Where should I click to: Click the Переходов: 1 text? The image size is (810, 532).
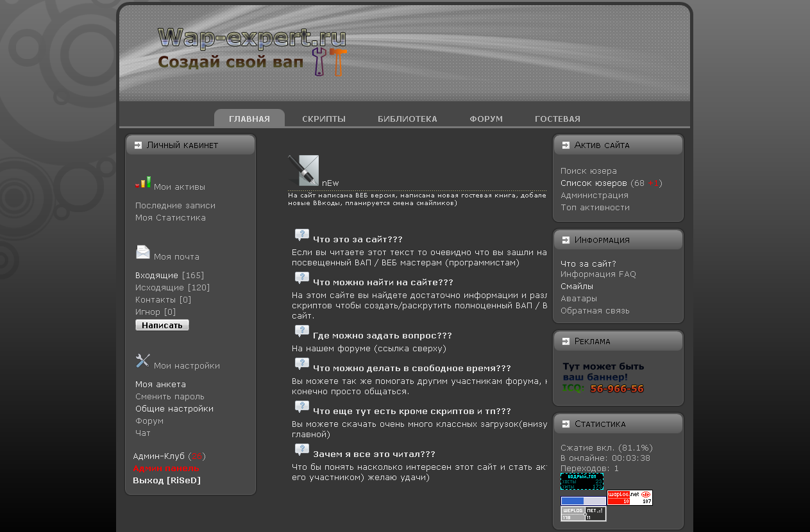point(589,469)
